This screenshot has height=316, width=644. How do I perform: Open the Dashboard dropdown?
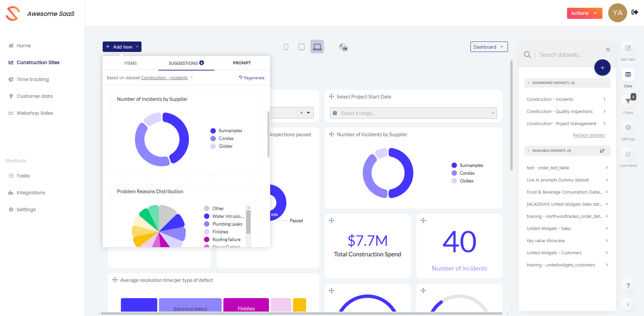[489, 47]
